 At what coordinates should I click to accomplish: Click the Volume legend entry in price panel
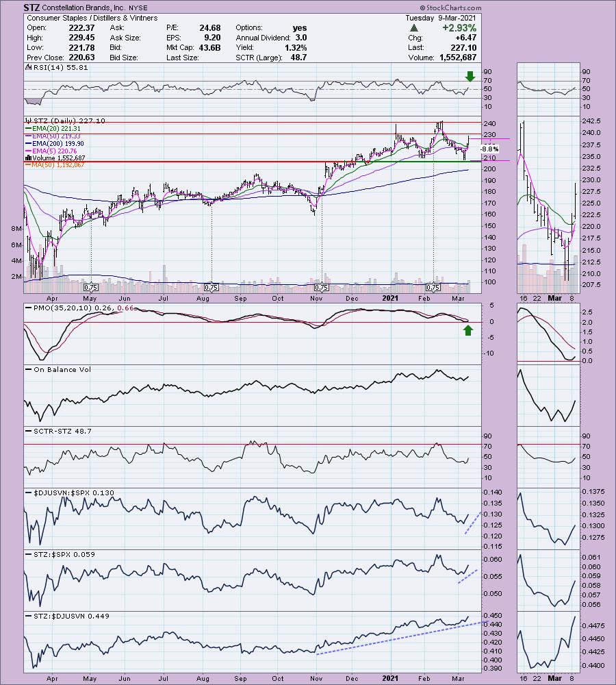click(59, 158)
